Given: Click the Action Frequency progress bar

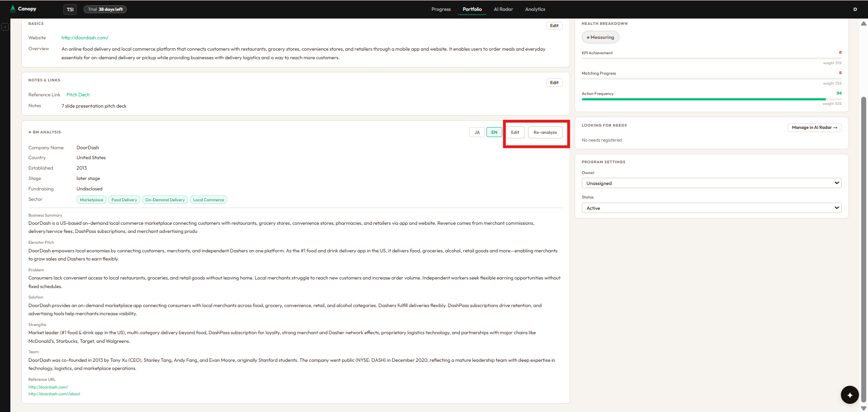Looking at the screenshot, I should 712,99.
